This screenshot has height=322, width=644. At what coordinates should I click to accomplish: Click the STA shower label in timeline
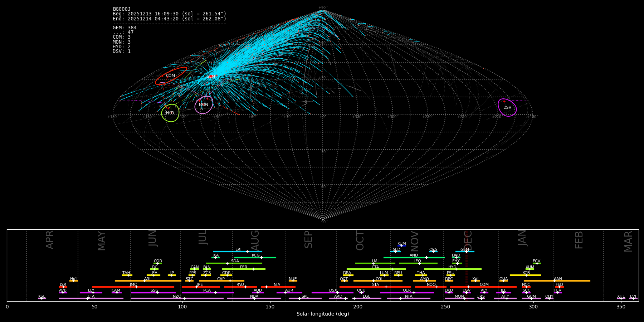pyautogui.click(x=375, y=285)
